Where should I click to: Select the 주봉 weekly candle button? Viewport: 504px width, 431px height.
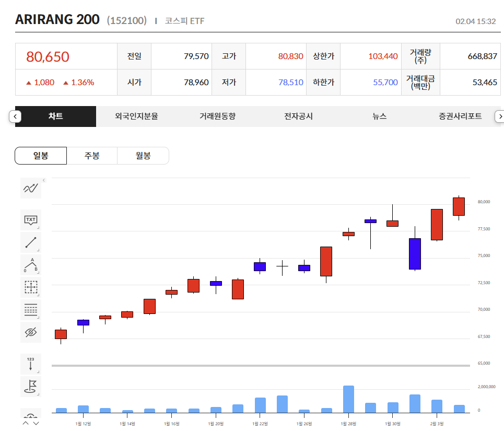(x=92, y=156)
